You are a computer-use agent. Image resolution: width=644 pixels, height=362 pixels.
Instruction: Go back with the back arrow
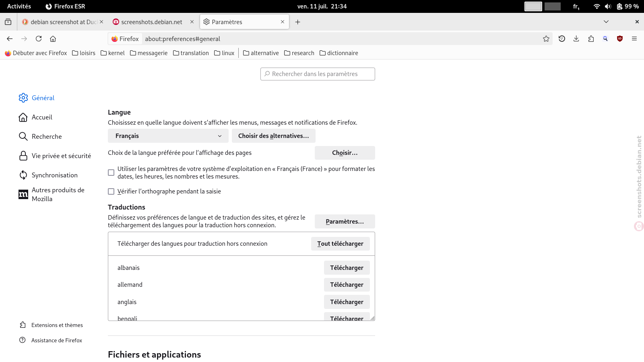pyautogui.click(x=10, y=39)
